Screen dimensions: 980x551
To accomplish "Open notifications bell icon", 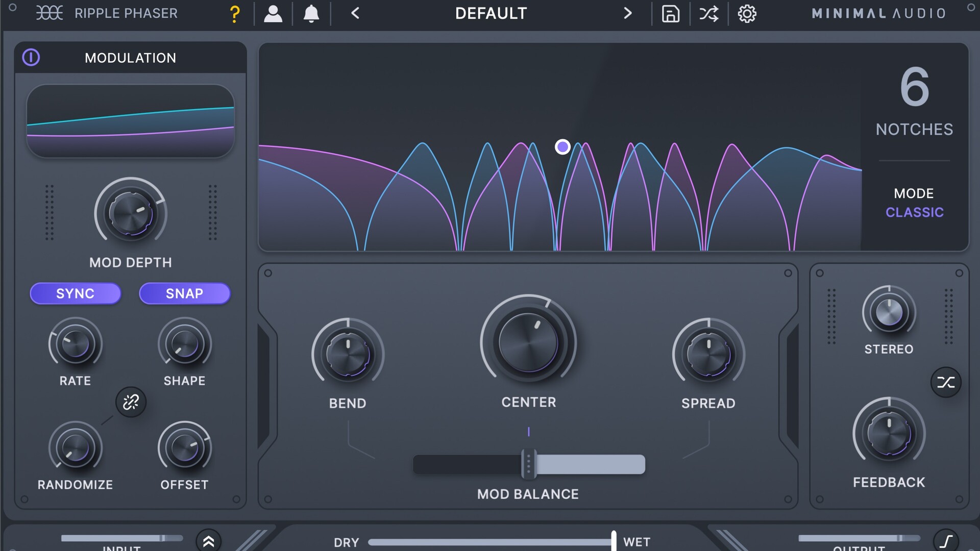I will coord(311,14).
